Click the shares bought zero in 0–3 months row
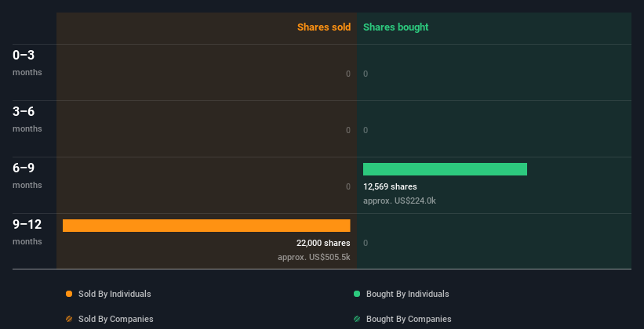 (366, 74)
